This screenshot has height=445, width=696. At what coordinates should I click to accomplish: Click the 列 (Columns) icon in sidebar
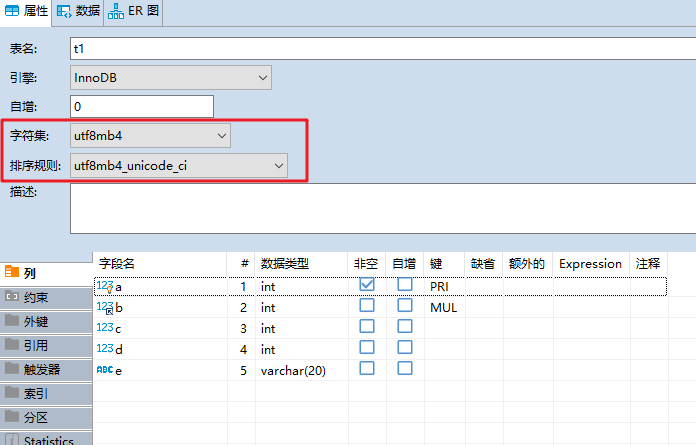click(12, 272)
